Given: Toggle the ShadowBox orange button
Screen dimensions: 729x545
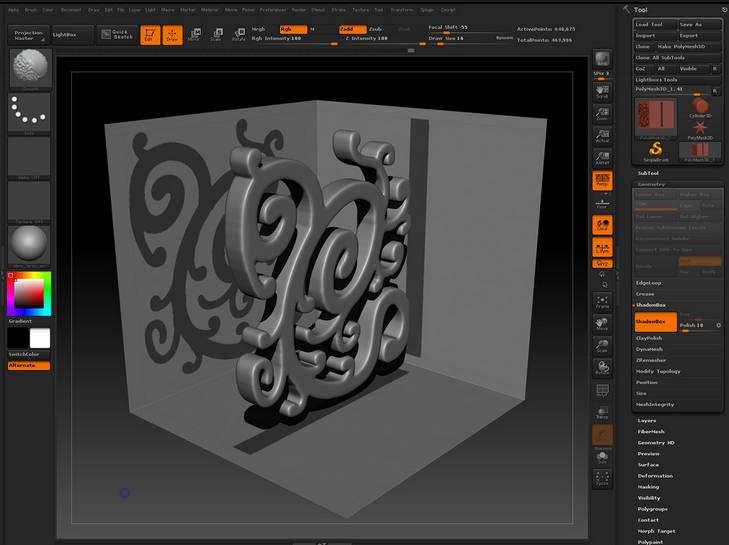Looking at the screenshot, I should click(656, 322).
